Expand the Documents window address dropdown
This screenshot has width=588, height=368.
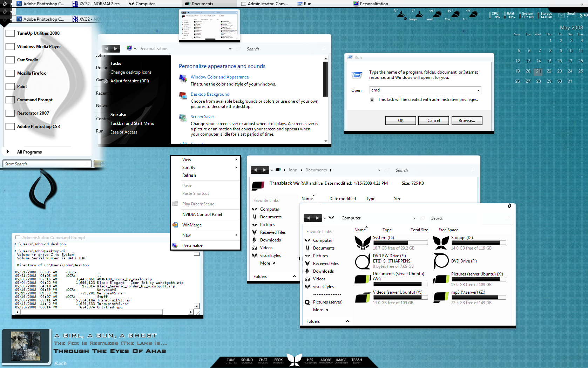pos(379,170)
